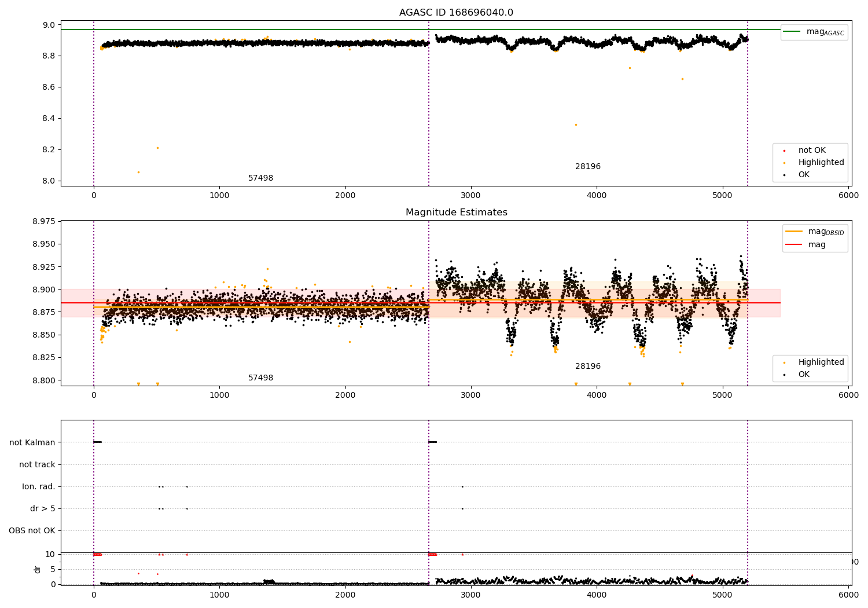This screenshot has height=608, width=868.
Task: Click the "57498" label in Magnitude Estimates plot
Action: (260, 378)
